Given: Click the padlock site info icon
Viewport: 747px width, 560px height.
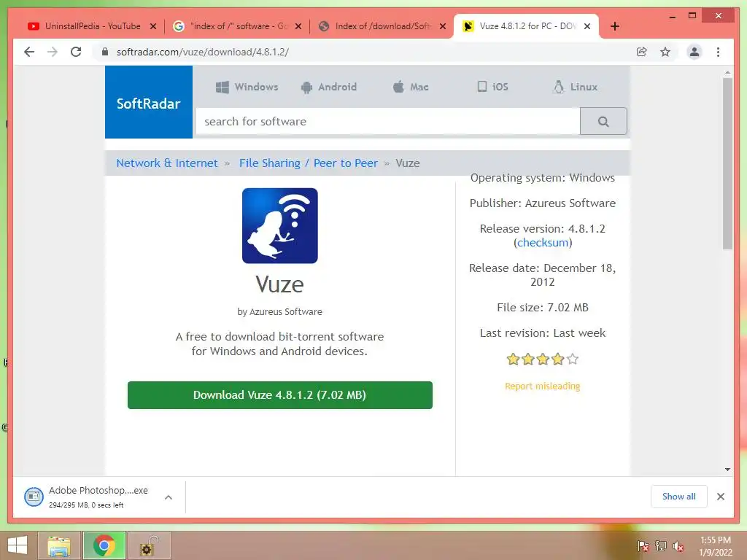Looking at the screenshot, I should click(x=105, y=52).
